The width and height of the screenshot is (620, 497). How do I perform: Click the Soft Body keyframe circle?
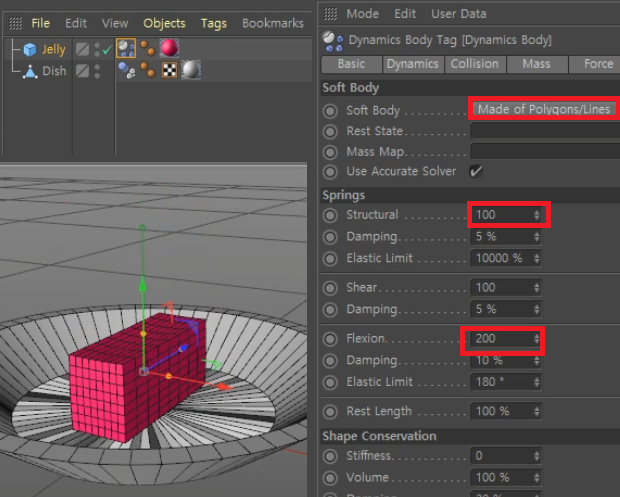pos(330,111)
